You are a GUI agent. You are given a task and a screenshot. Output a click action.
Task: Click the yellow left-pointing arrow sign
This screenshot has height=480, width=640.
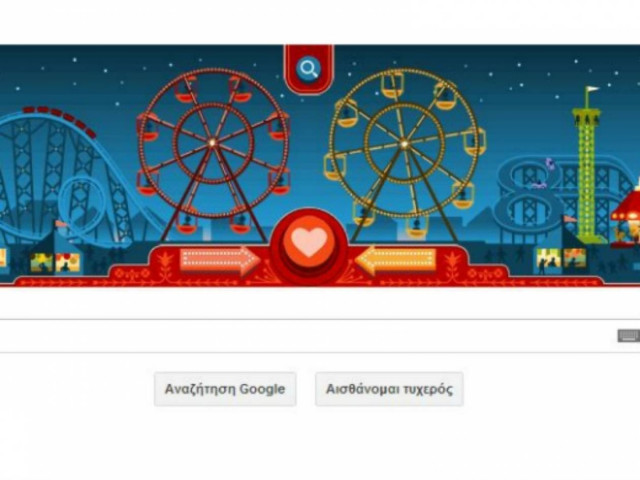[396, 260]
